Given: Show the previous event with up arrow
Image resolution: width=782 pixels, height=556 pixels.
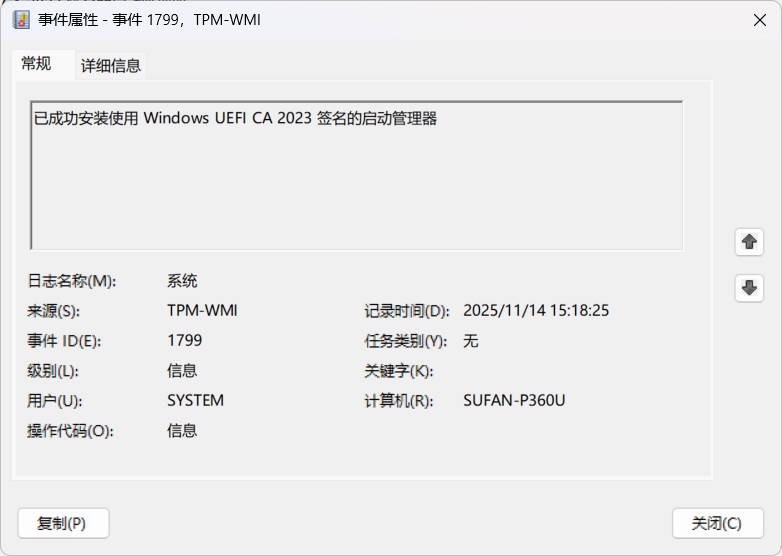Looking at the screenshot, I should click(x=748, y=242).
